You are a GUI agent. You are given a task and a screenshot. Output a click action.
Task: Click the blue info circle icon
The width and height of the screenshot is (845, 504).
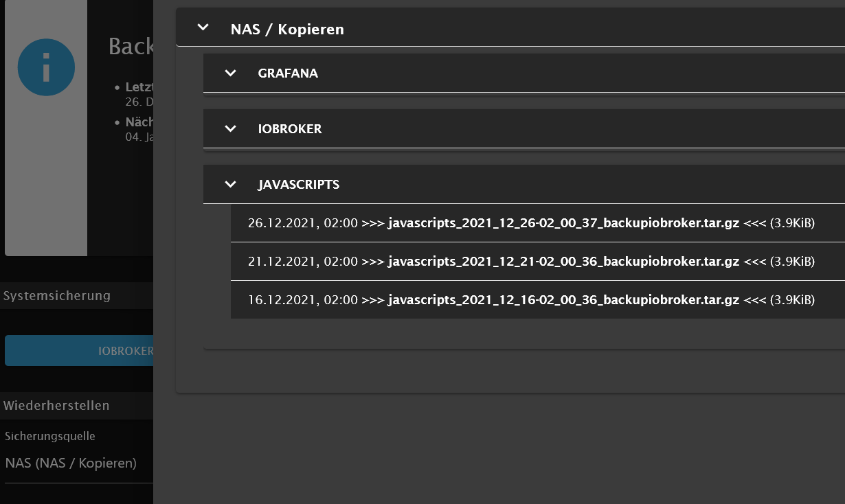pyautogui.click(x=46, y=67)
